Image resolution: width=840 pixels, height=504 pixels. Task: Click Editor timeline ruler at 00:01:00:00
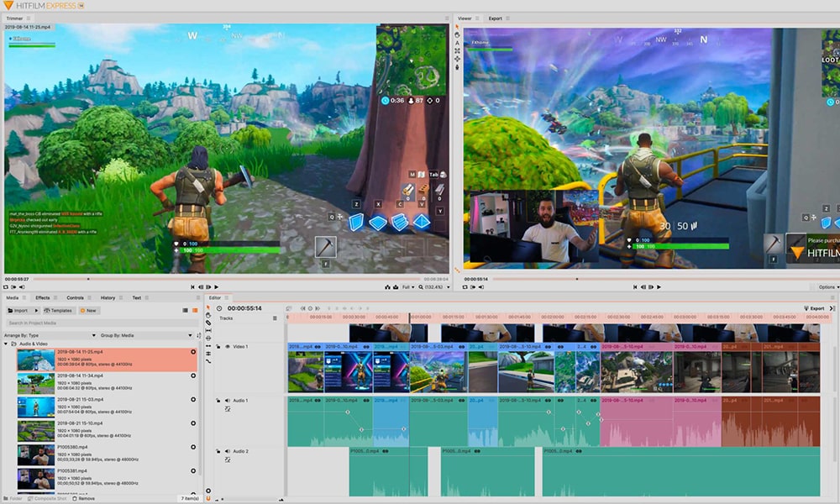pos(420,317)
